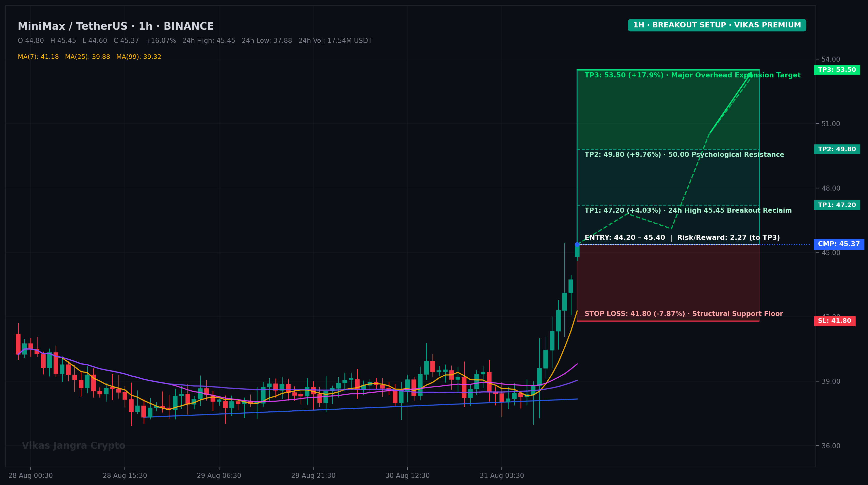Click the MiniMax / TetherUS chart title
The height and width of the screenshot is (485, 868).
click(116, 26)
